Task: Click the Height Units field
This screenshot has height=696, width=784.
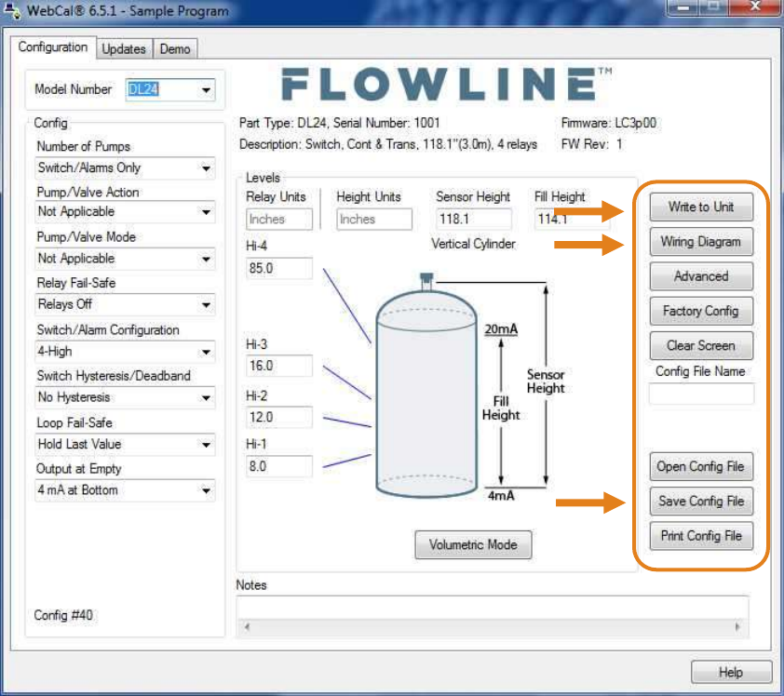Action: [374, 219]
